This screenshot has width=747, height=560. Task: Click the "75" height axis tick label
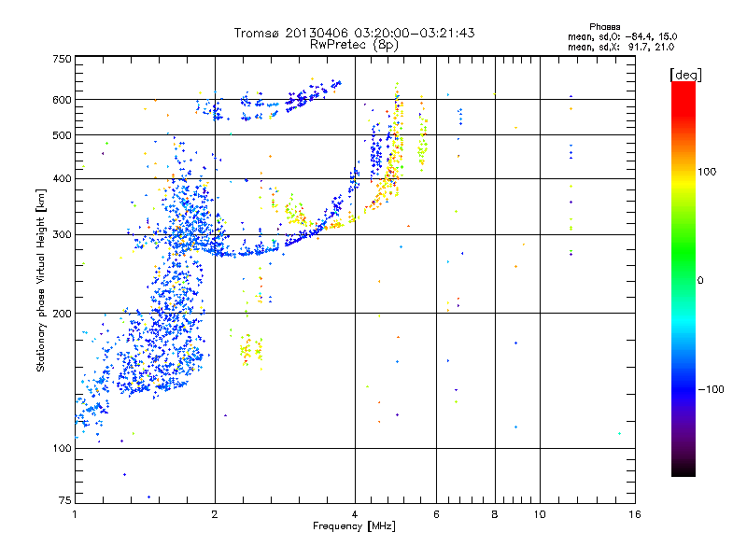(65, 500)
